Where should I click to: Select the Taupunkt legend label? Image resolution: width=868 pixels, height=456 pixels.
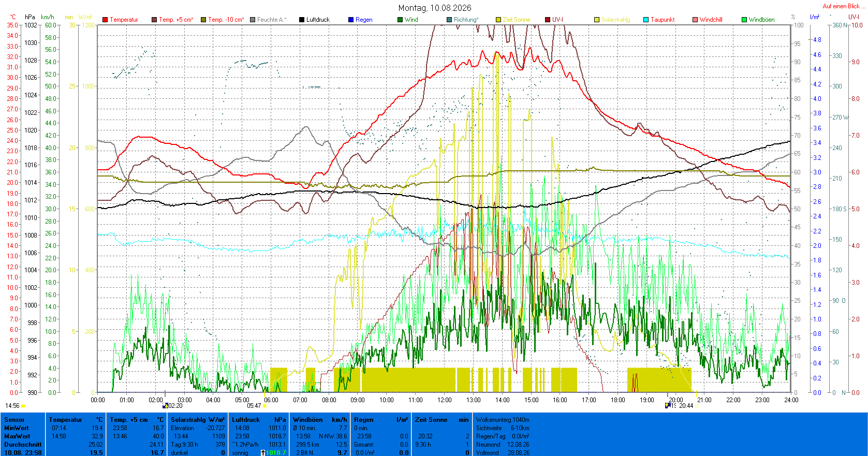[x=663, y=20]
